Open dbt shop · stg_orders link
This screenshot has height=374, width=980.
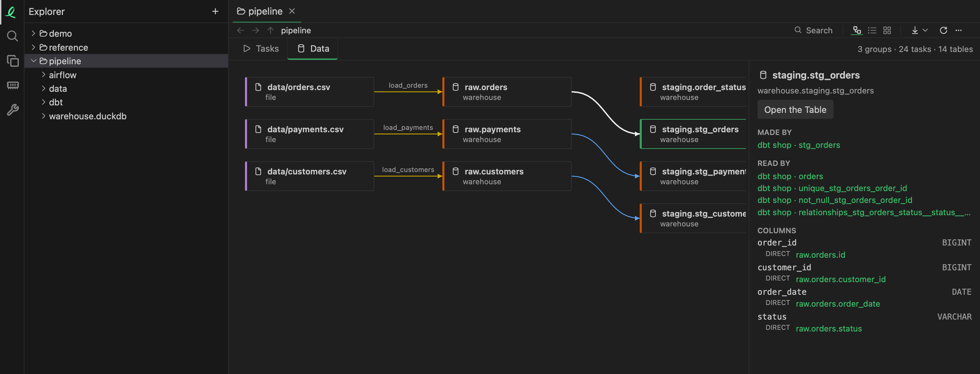(799, 145)
